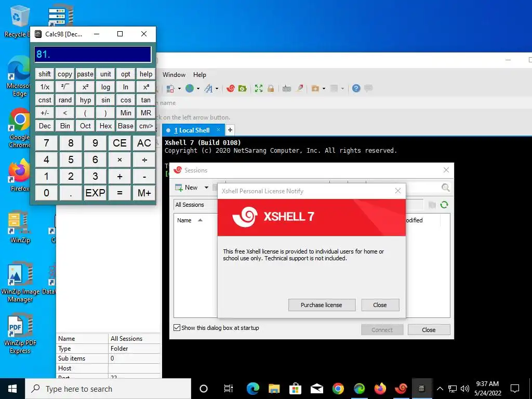Click the speech-bubble feedback icon in Xshell toolbar
Image resolution: width=532 pixels, height=399 pixels.
click(368, 88)
